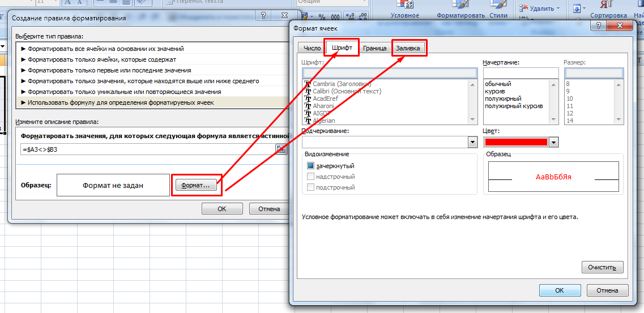
Task: Click the Accounting number format icon
Action: [x=304, y=17]
